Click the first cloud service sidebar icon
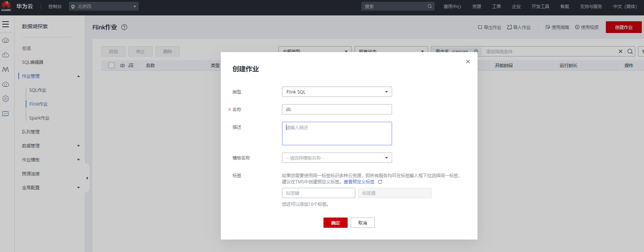 [x=6, y=40]
